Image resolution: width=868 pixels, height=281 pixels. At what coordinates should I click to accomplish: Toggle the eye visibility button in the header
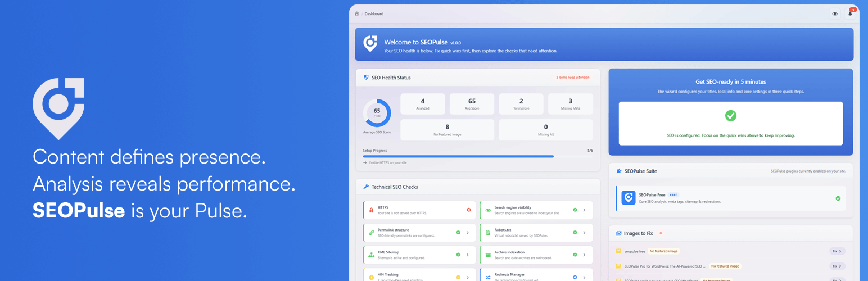click(835, 13)
